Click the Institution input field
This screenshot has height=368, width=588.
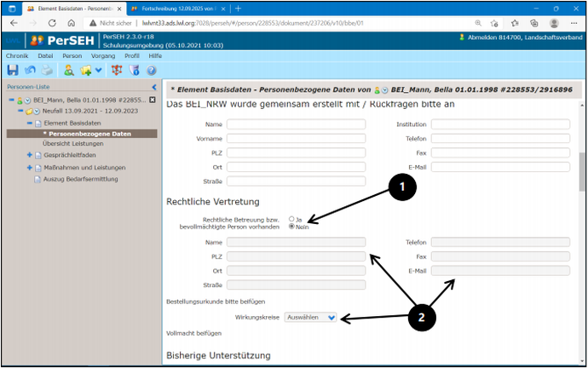click(500, 124)
